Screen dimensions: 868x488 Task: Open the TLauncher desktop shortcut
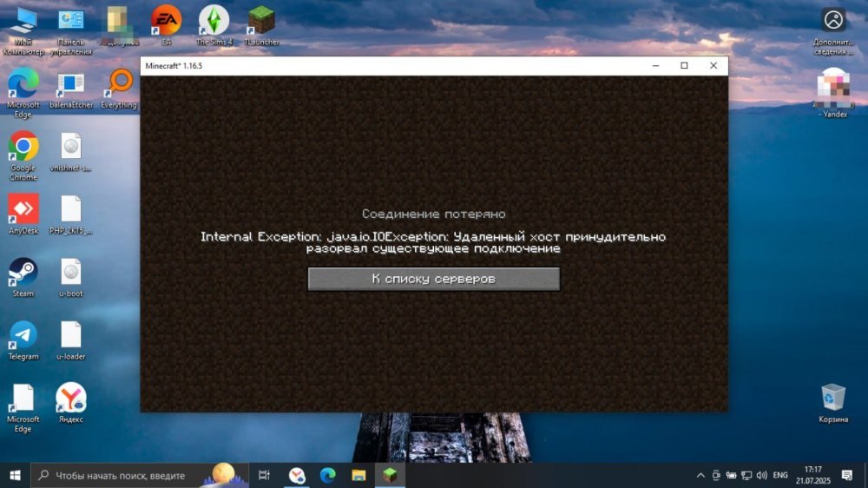point(261,25)
